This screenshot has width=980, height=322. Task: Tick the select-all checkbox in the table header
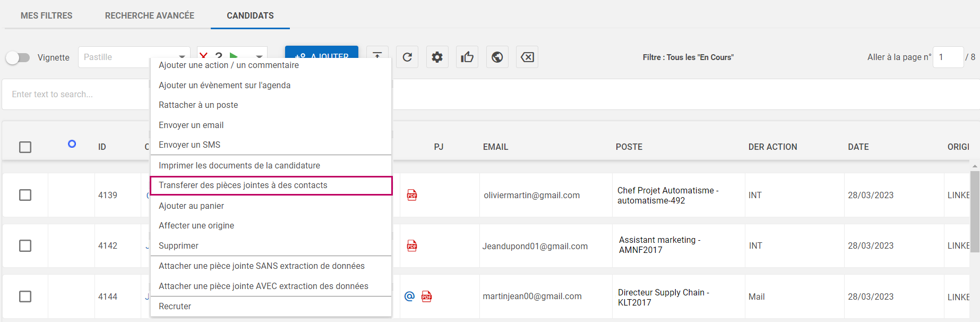click(25, 147)
